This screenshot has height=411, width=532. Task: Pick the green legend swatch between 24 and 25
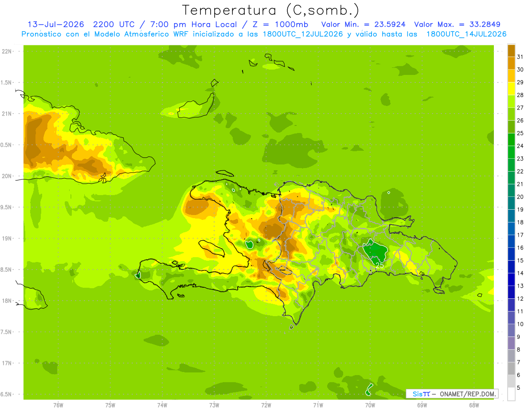pyautogui.click(x=511, y=140)
